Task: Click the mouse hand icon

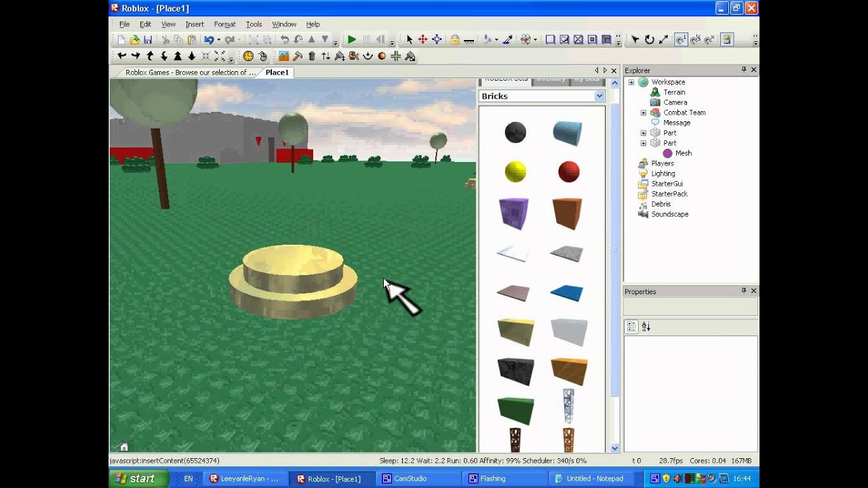Action: pos(262,56)
